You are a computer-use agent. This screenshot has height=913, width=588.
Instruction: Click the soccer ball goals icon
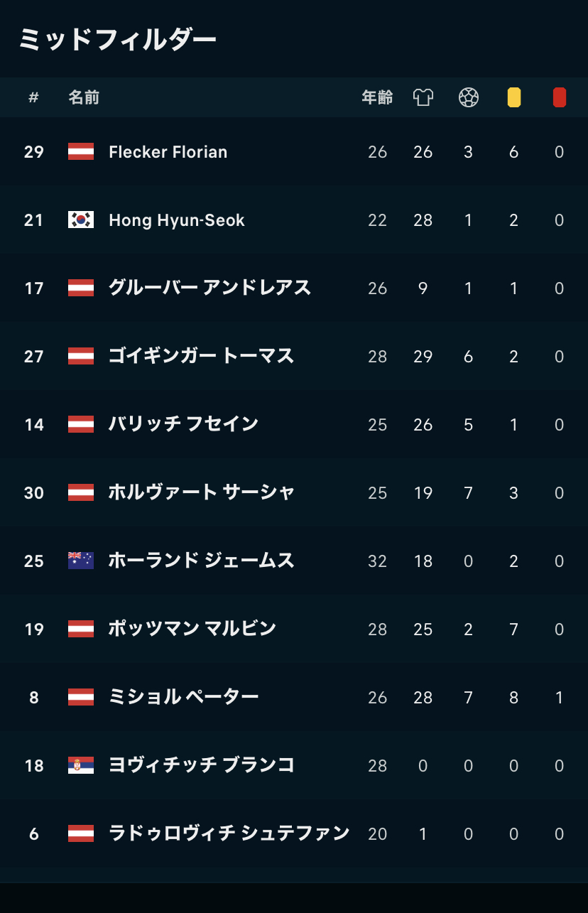(468, 97)
